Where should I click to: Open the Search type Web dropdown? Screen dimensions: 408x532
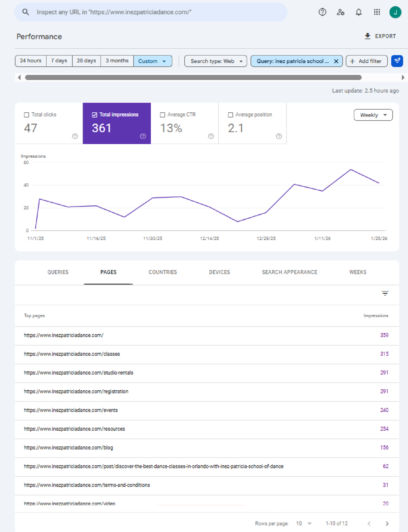(x=215, y=61)
